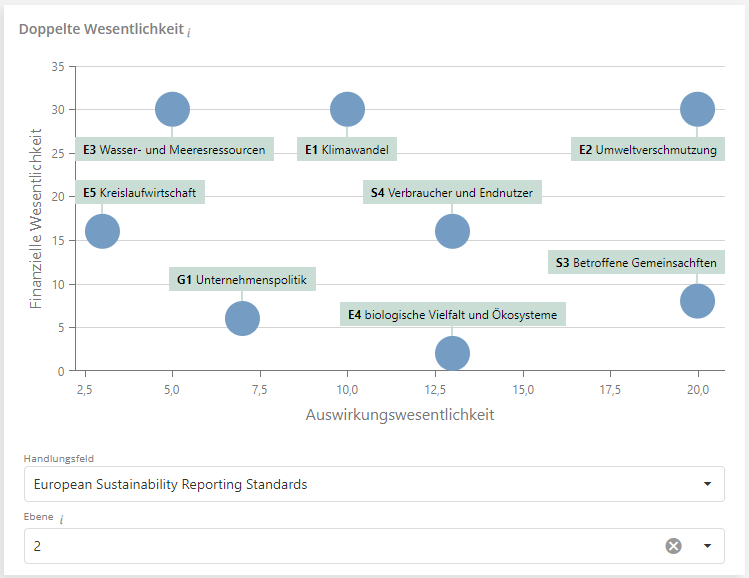Click the info icon beside Doppelte Wesentlichkeit
749x578 pixels.
189,31
